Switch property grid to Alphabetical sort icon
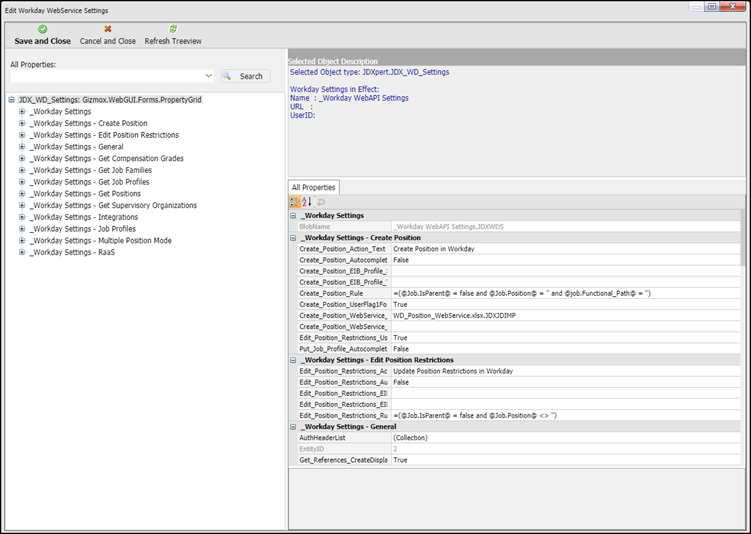 307,202
